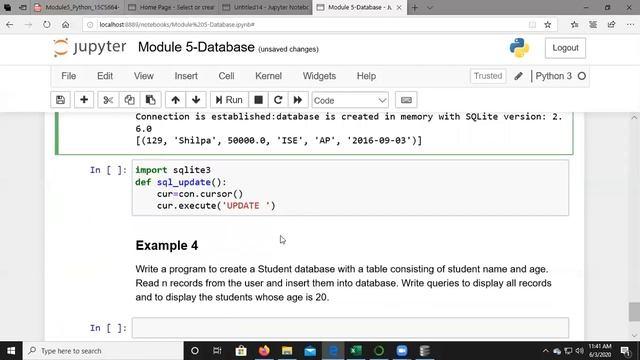The height and width of the screenshot is (360, 640).
Task: Switch to Module5_Python browser tab
Action: pyautogui.click(x=78, y=7)
